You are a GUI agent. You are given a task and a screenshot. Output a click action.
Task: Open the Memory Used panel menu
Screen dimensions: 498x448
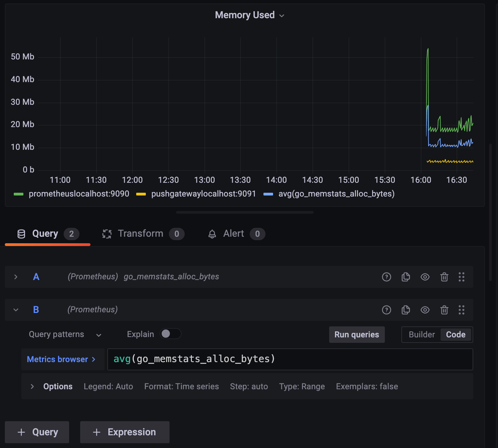pos(282,15)
